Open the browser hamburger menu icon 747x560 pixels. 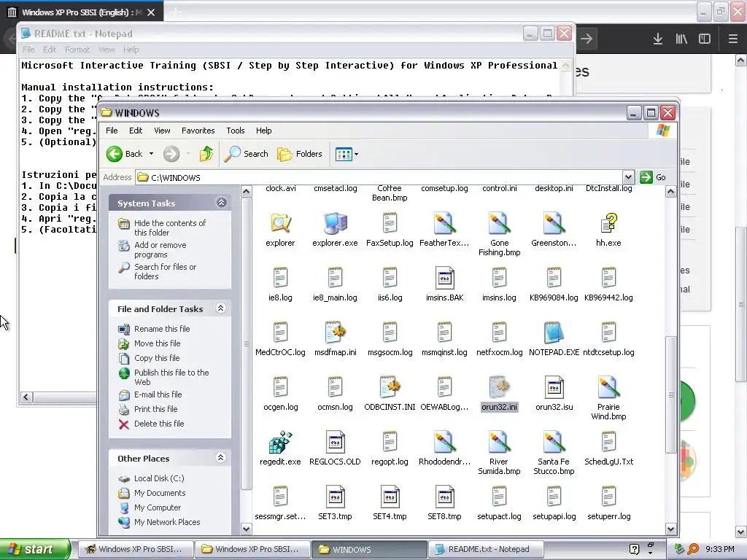(733, 39)
